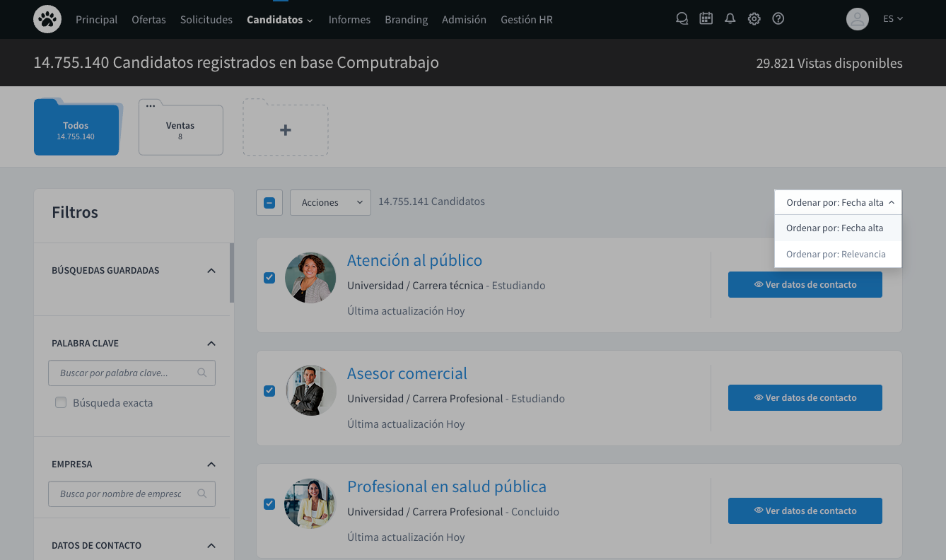
Task: Click the paw logo home icon
Action: pos(47,19)
